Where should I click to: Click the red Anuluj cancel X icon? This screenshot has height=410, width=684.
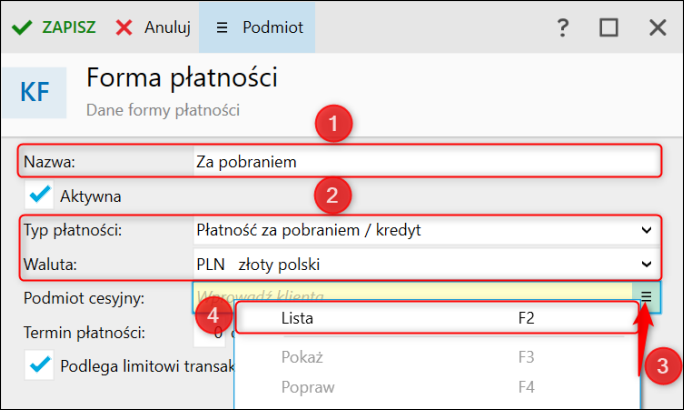pyautogui.click(x=125, y=27)
